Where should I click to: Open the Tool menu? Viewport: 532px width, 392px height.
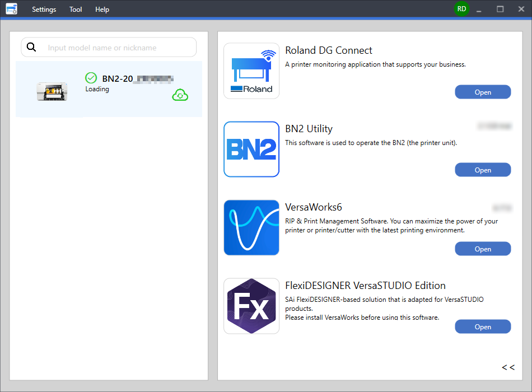pos(76,10)
